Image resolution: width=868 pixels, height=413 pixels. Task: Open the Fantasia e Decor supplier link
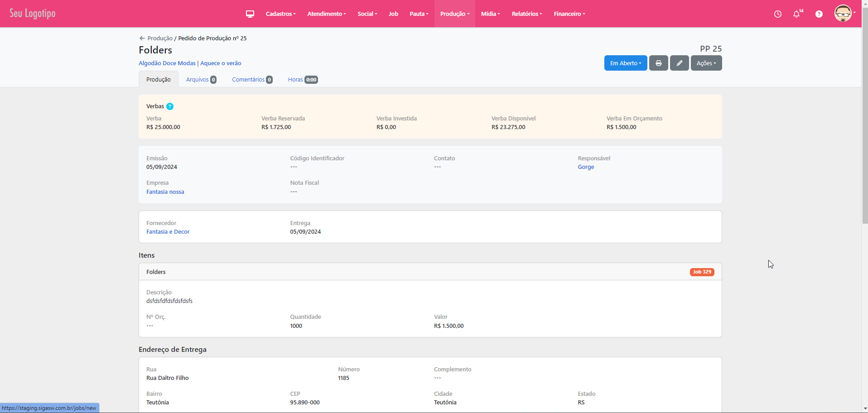(x=168, y=232)
